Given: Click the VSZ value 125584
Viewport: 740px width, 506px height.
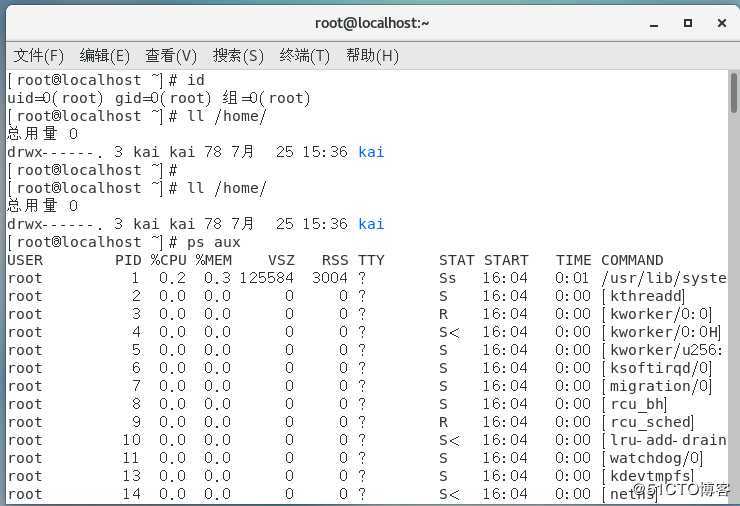Looking at the screenshot, I should [267, 278].
